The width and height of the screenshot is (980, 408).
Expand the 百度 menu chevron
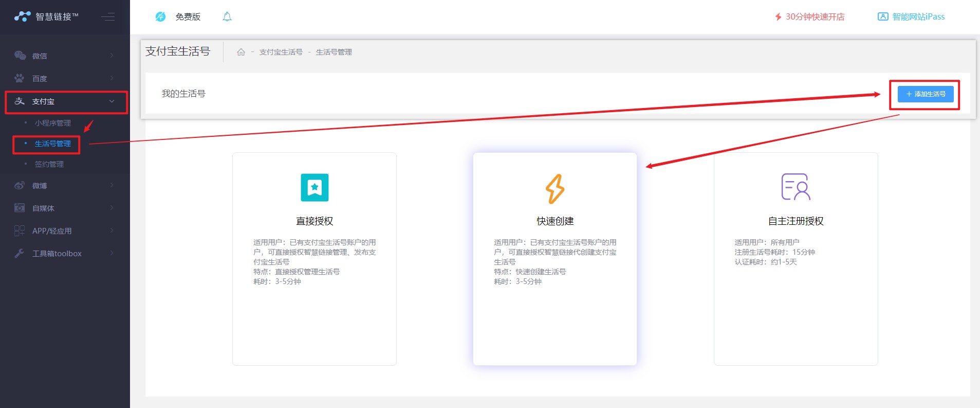(x=112, y=78)
